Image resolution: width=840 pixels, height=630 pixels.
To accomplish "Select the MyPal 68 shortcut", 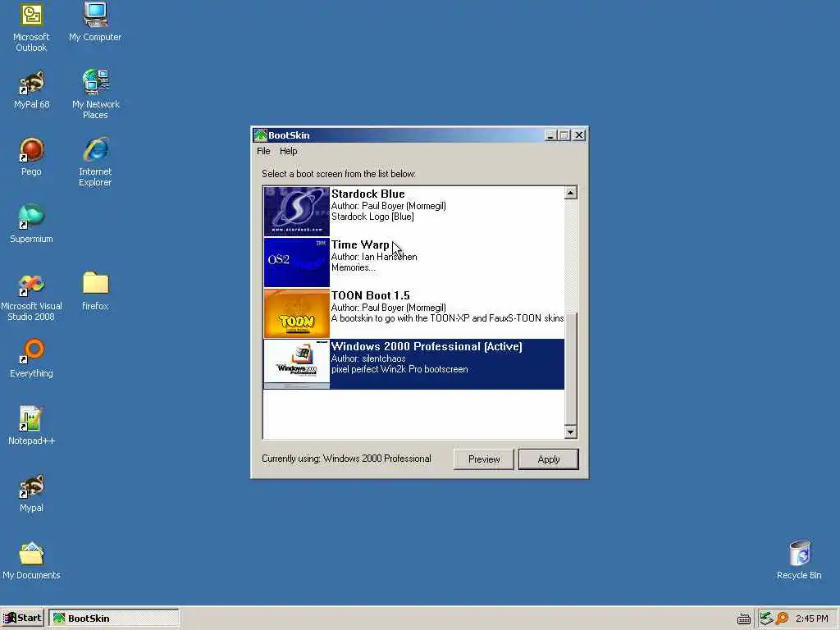I will [x=32, y=89].
